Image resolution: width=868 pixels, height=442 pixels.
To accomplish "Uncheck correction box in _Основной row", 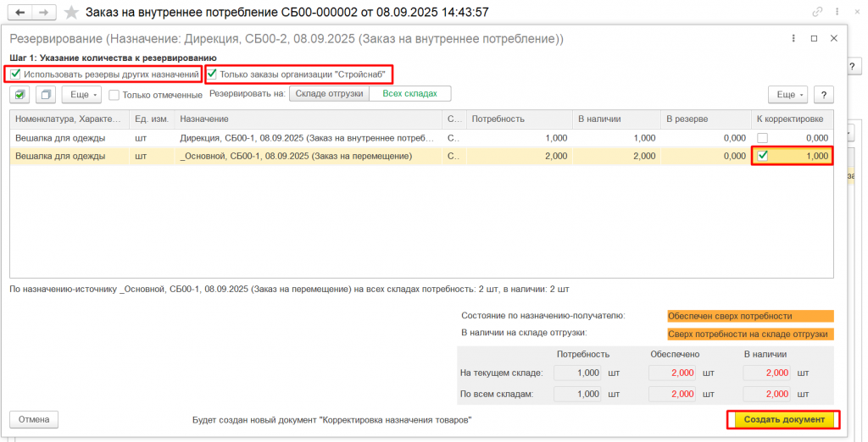I will tap(762, 156).
